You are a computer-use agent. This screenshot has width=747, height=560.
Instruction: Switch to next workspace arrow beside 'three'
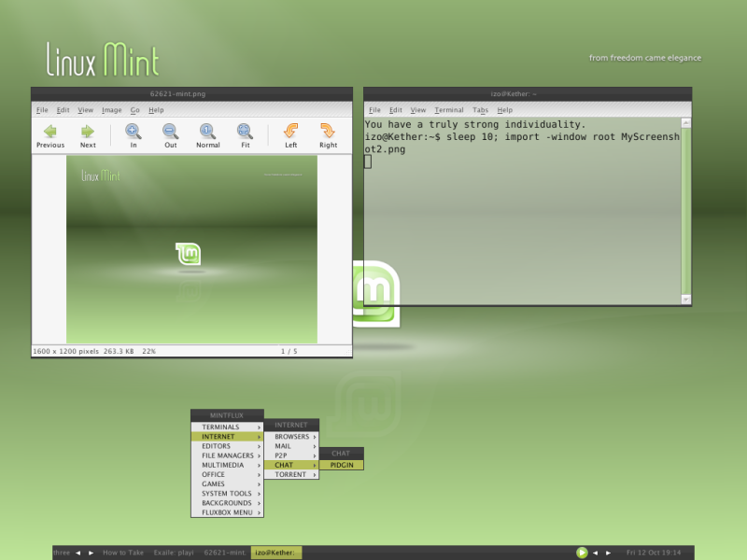(91, 553)
